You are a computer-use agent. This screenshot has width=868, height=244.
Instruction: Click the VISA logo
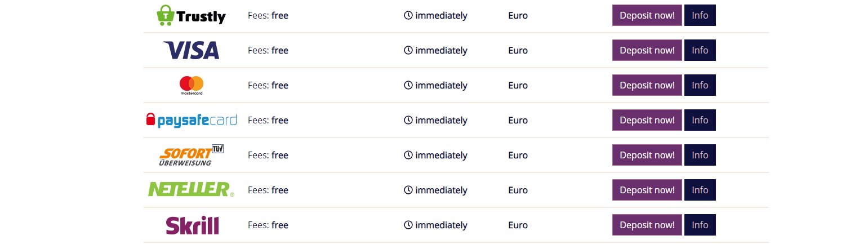[x=191, y=50]
